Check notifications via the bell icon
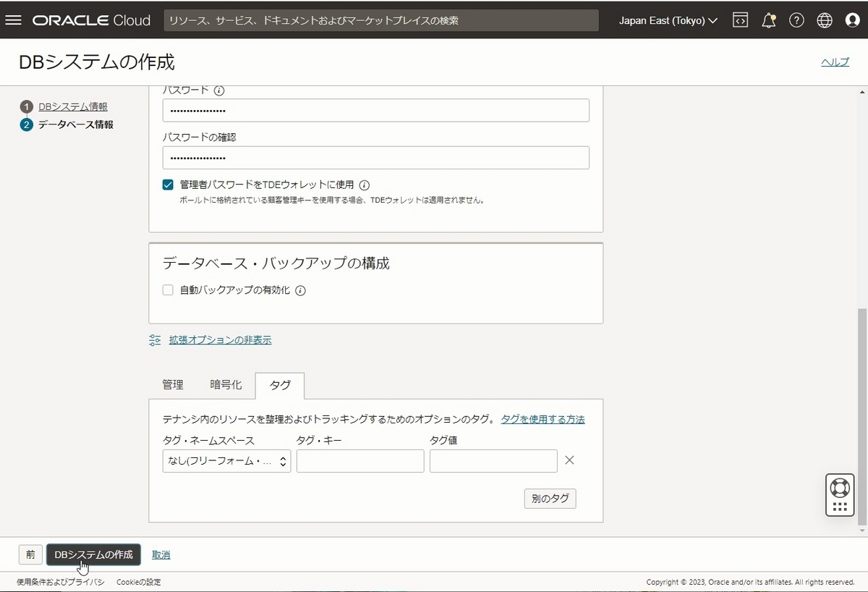The height and width of the screenshot is (592, 868). pyautogui.click(x=768, y=20)
